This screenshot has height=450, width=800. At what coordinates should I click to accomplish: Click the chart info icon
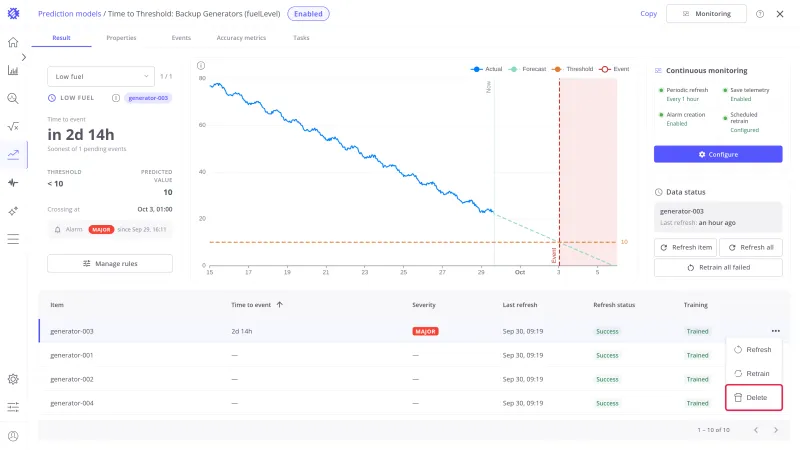pos(201,65)
